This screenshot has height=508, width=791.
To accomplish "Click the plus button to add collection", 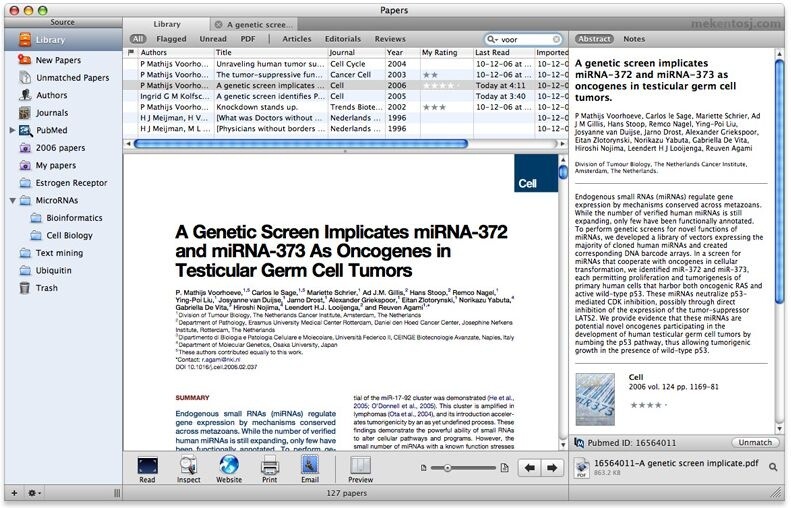I will click(x=14, y=493).
